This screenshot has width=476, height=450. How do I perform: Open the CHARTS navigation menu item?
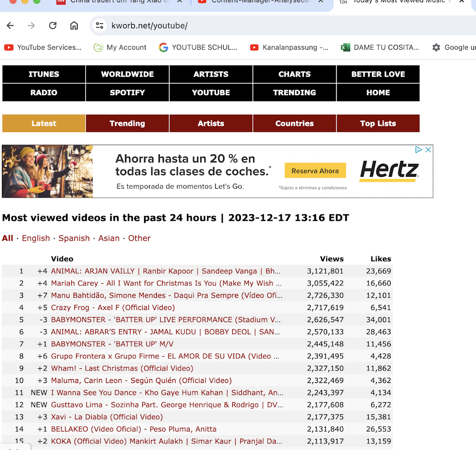point(294,74)
